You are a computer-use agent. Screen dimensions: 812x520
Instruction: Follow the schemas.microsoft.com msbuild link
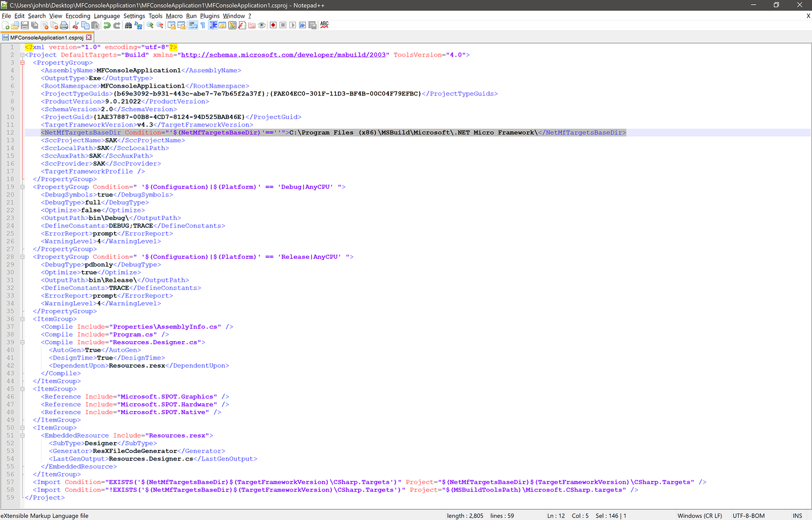283,55
